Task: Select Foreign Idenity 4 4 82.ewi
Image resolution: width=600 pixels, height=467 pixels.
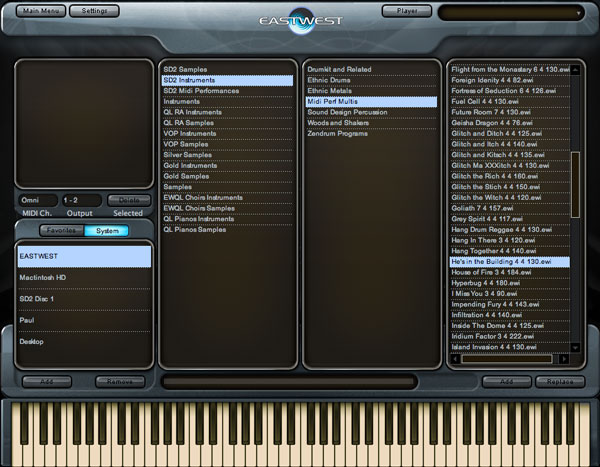Action: pyautogui.click(x=510, y=80)
